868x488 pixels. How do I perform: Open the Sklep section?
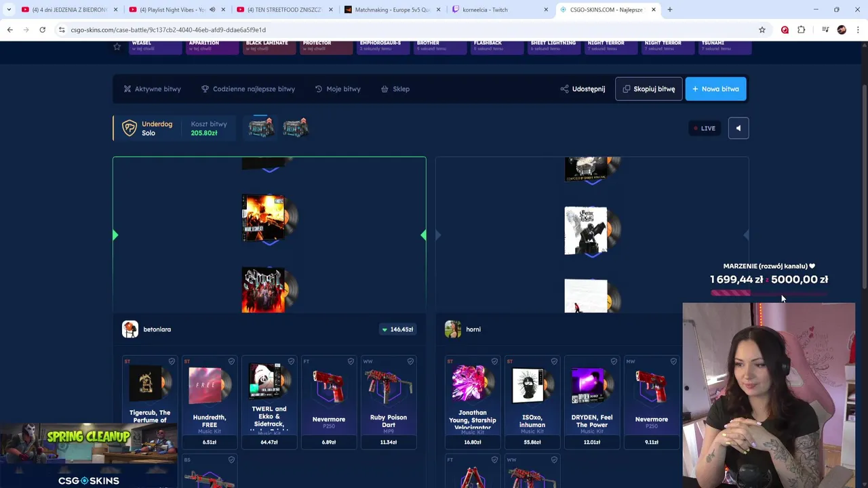395,89
